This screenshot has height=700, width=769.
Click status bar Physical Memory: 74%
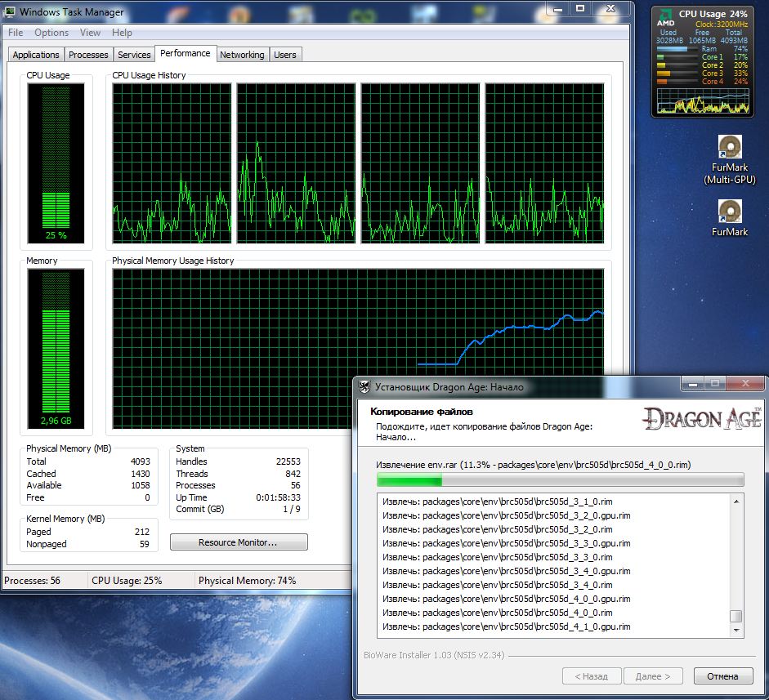point(247,581)
